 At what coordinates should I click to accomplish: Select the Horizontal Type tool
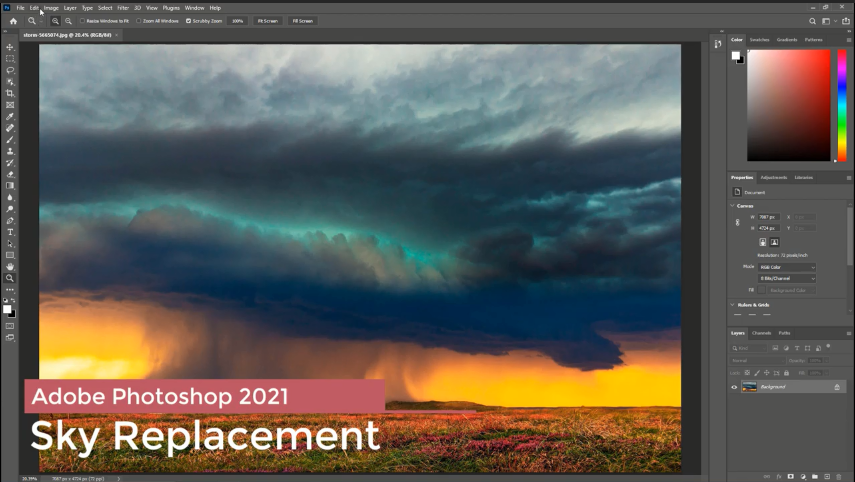tap(10, 232)
